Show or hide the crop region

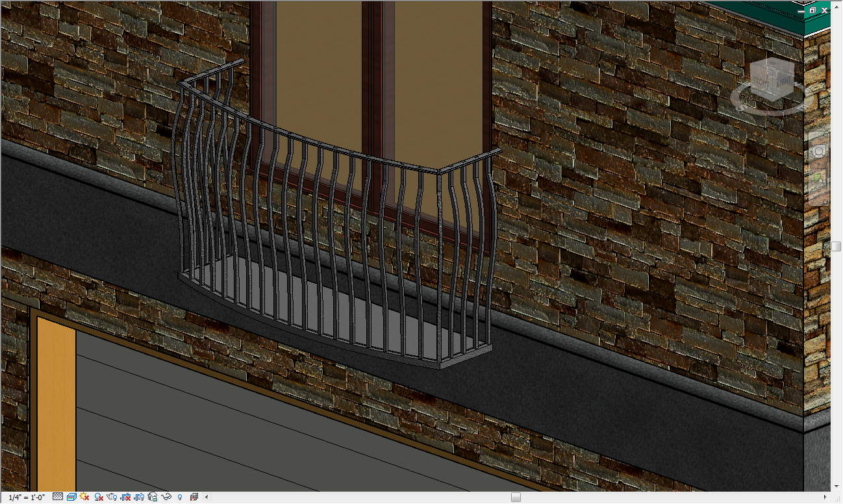point(140,498)
